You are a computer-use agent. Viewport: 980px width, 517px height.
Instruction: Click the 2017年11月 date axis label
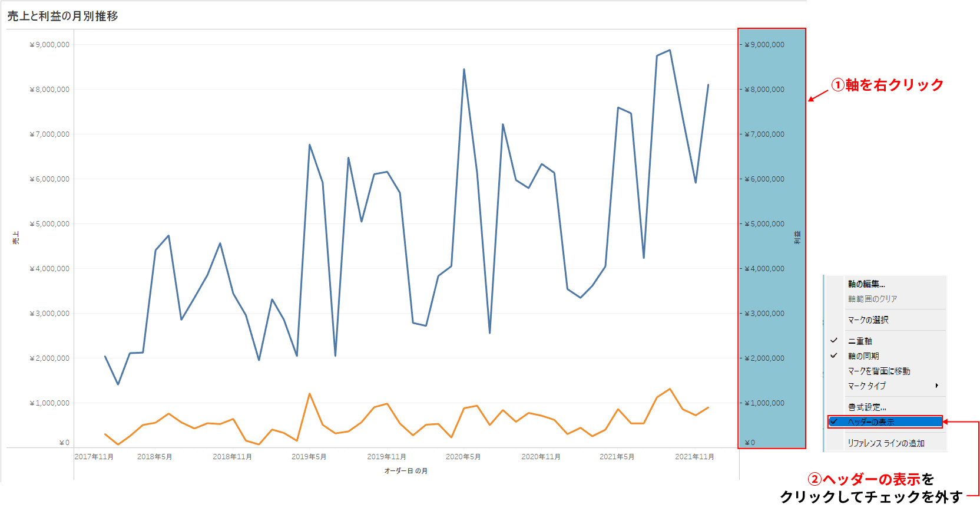[x=94, y=457]
